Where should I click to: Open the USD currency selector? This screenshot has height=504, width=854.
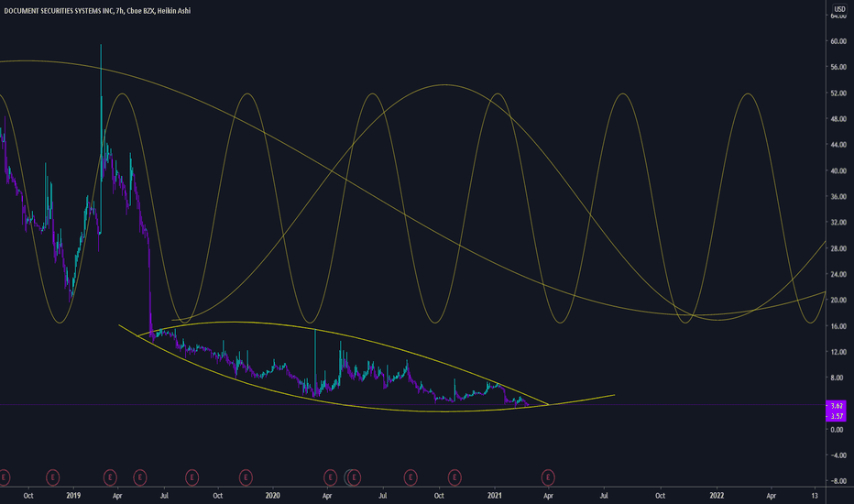click(839, 9)
